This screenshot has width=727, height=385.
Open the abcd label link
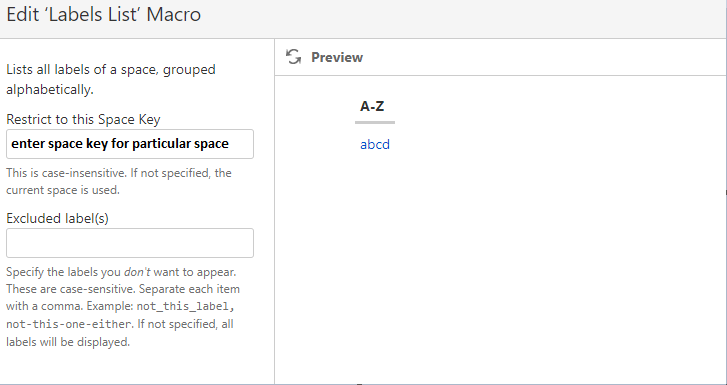[375, 145]
